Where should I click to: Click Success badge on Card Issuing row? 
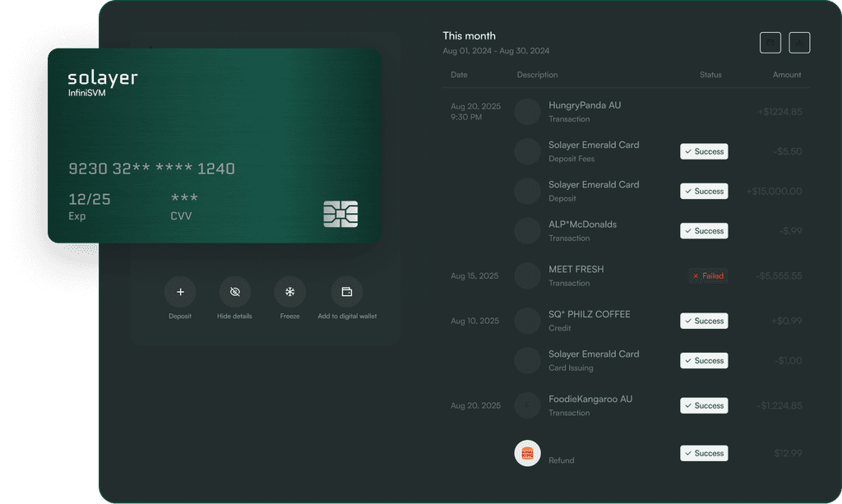click(x=704, y=361)
